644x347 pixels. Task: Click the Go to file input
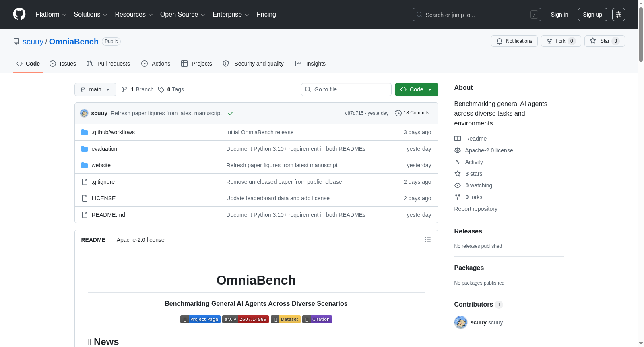coord(346,89)
